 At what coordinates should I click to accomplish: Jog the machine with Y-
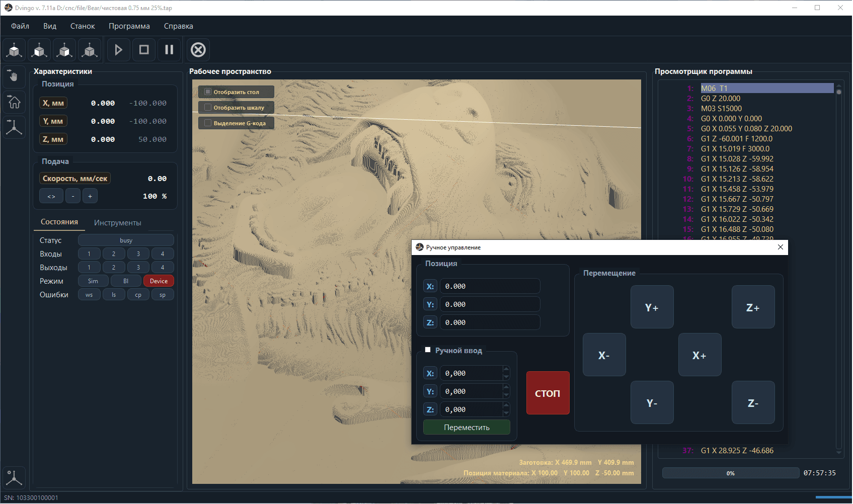click(x=652, y=403)
